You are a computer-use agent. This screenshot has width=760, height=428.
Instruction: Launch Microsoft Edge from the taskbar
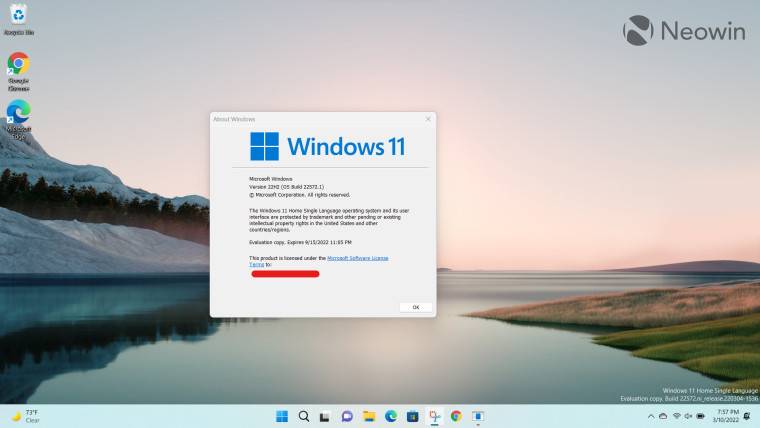pyautogui.click(x=391, y=416)
